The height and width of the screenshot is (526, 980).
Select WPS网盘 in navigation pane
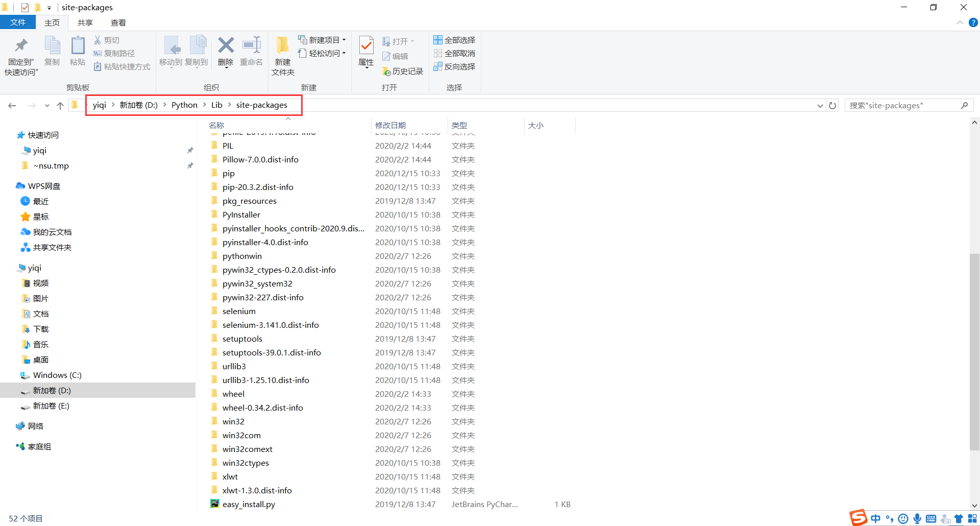tap(44, 186)
